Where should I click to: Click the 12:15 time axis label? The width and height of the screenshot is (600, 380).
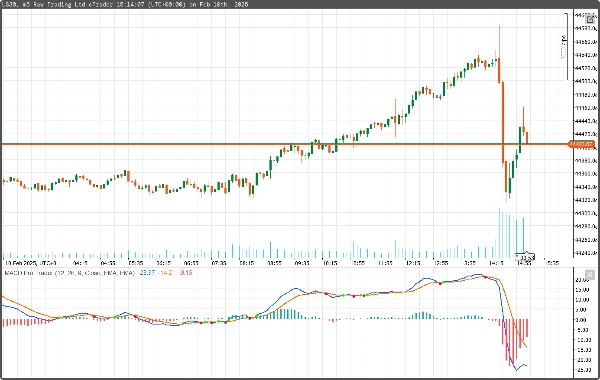point(413,263)
